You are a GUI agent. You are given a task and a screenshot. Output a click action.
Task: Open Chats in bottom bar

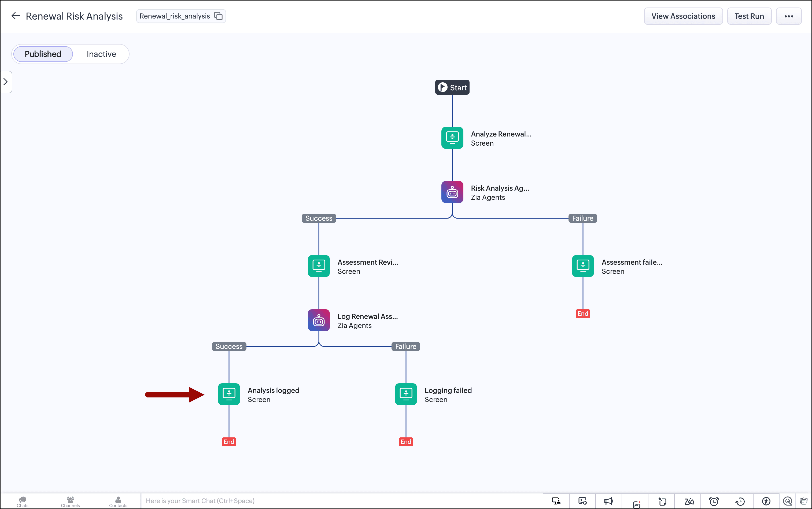[x=23, y=501]
